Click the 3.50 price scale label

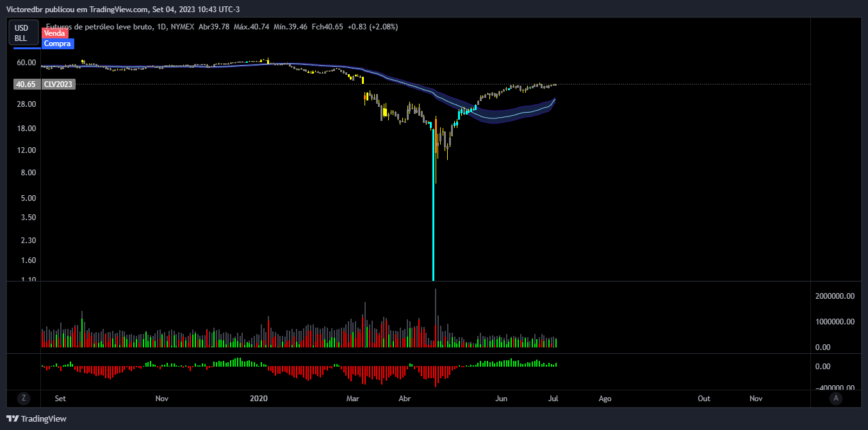pos(28,218)
